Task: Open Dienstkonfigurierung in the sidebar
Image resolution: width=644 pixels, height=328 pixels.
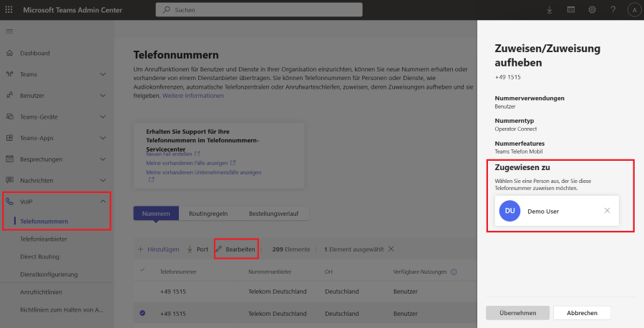Action: pos(49,274)
